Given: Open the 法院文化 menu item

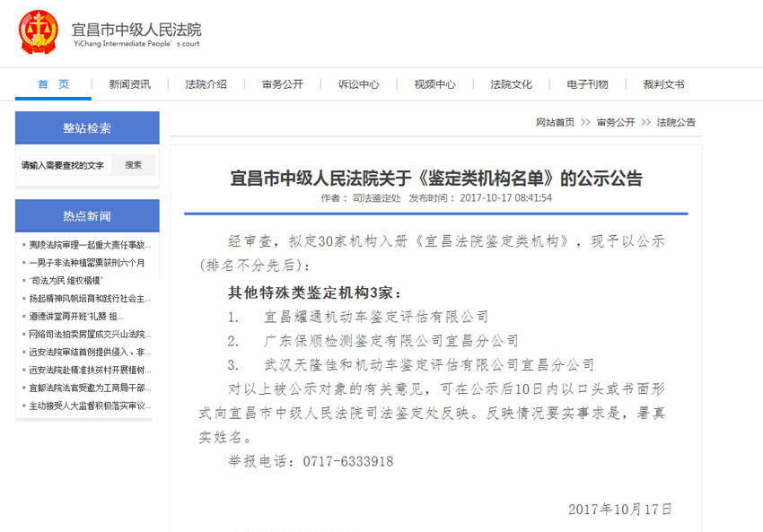Looking at the screenshot, I should (511, 84).
